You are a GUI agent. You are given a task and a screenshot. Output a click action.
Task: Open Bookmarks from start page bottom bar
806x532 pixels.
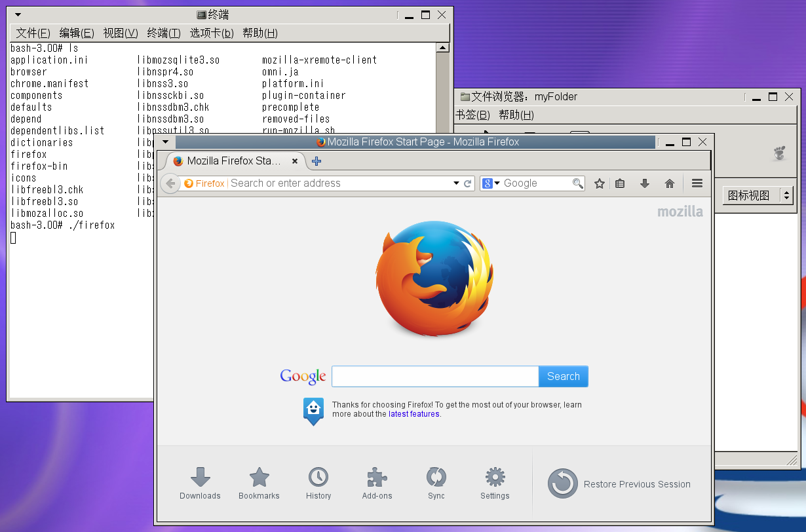pyautogui.click(x=259, y=484)
